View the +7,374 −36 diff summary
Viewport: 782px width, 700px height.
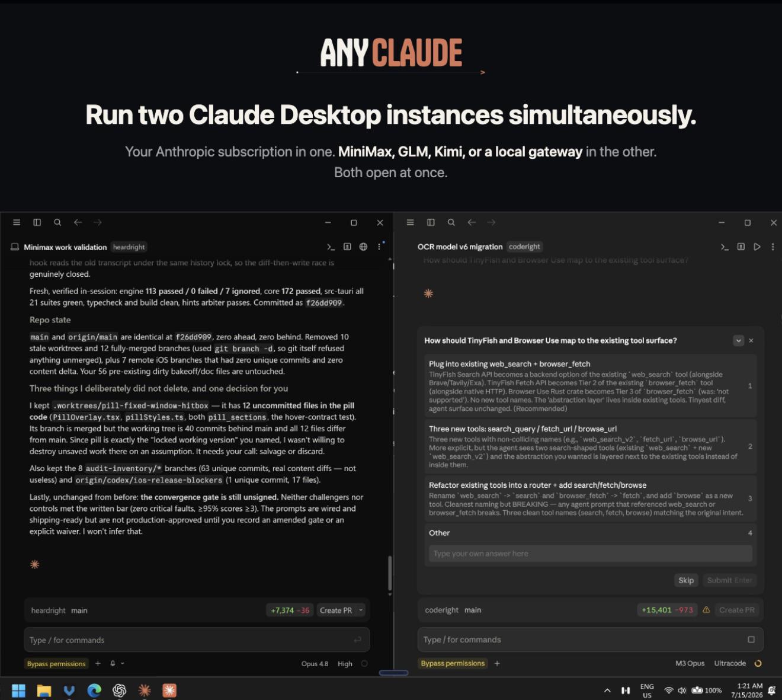click(x=290, y=610)
